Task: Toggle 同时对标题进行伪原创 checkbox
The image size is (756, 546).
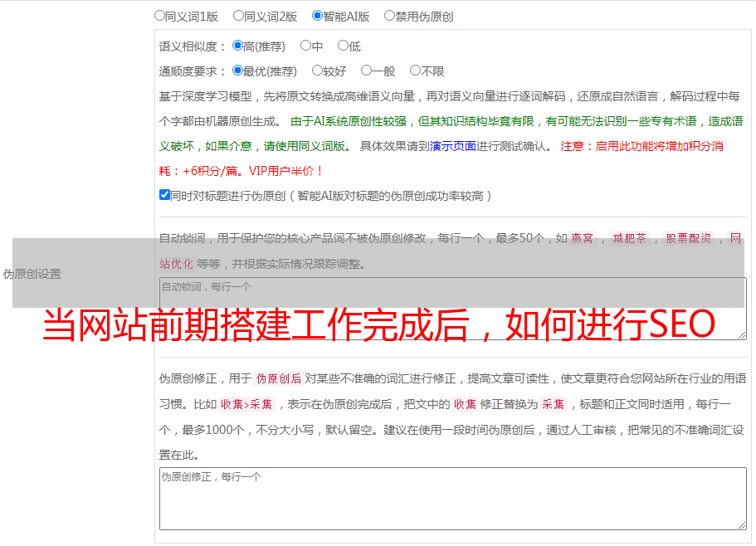Action: [x=164, y=196]
